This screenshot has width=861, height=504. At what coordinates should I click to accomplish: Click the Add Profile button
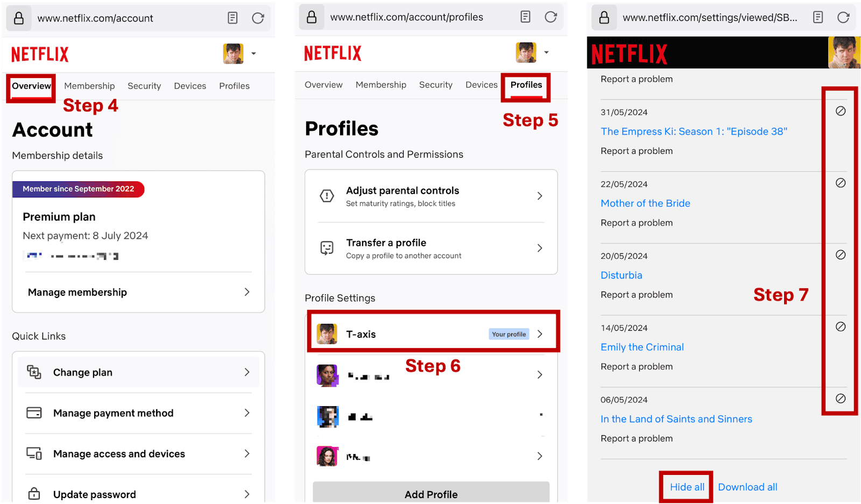pyautogui.click(x=430, y=494)
